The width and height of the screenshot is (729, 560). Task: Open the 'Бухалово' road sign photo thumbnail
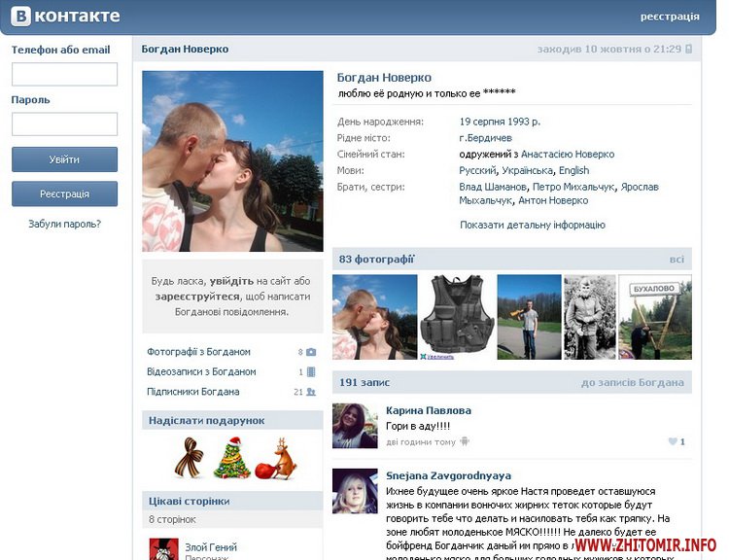[655, 317]
